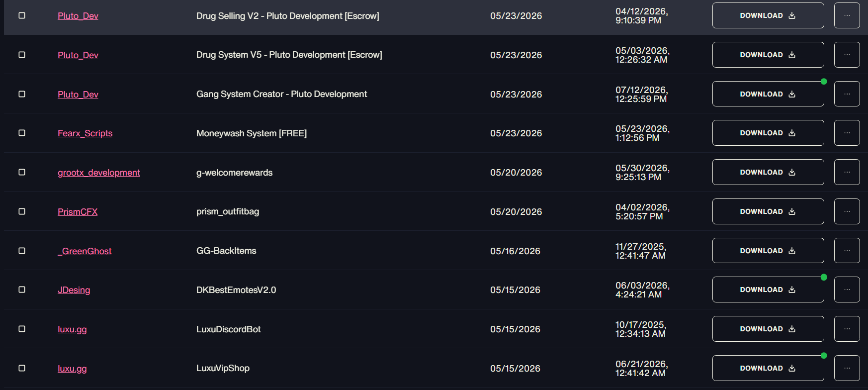Select the g-welcomerewards row checkbox
This screenshot has height=390, width=868.
[x=22, y=172]
